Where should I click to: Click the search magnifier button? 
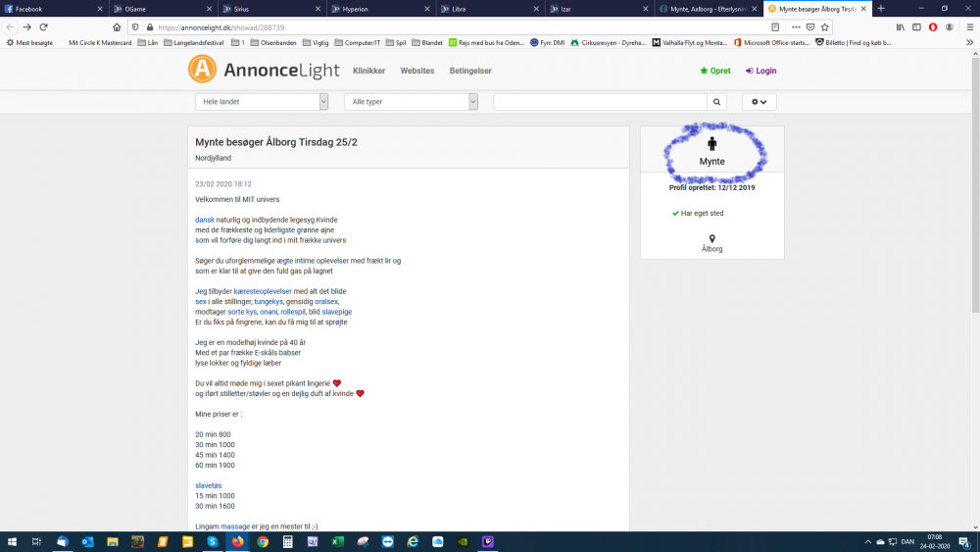(x=717, y=102)
